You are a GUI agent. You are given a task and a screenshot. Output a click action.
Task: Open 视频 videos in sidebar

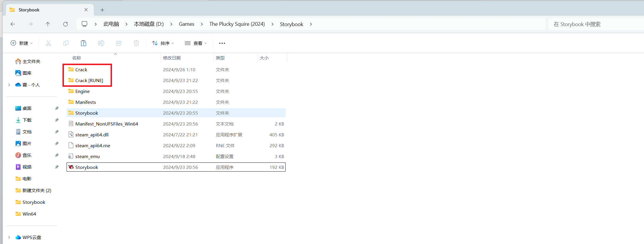(23, 167)
